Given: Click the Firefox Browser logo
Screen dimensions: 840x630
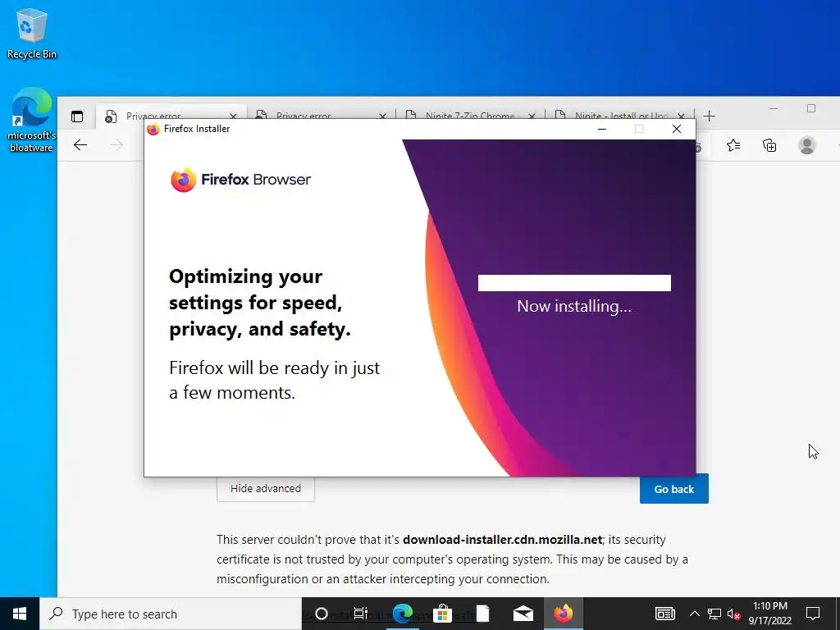Looking at the screenshot, I should 240,180.
